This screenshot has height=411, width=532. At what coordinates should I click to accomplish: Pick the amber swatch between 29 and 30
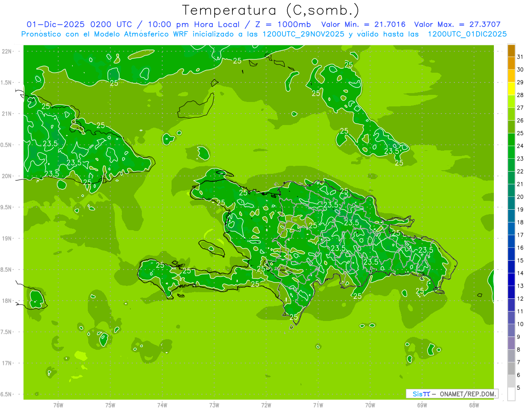point(511,76)
